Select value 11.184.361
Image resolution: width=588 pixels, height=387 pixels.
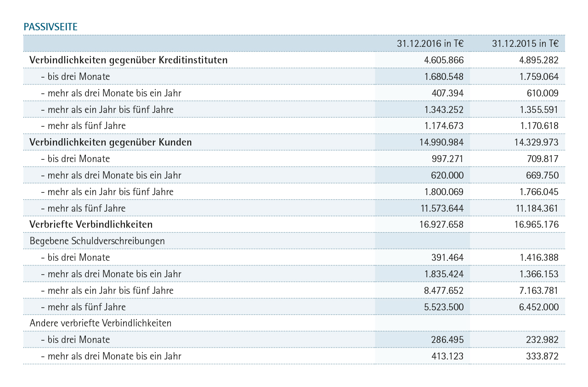[537, 208]
